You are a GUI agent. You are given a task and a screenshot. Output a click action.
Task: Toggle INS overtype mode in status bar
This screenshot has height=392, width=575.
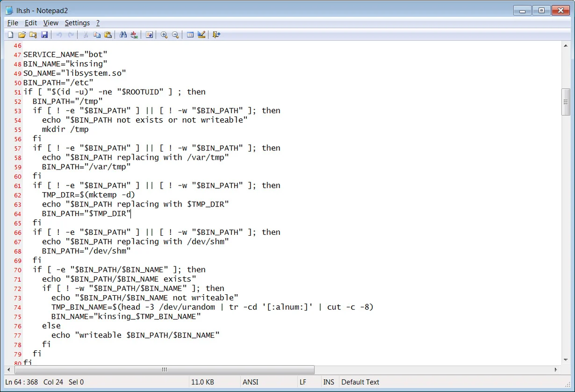329,382
